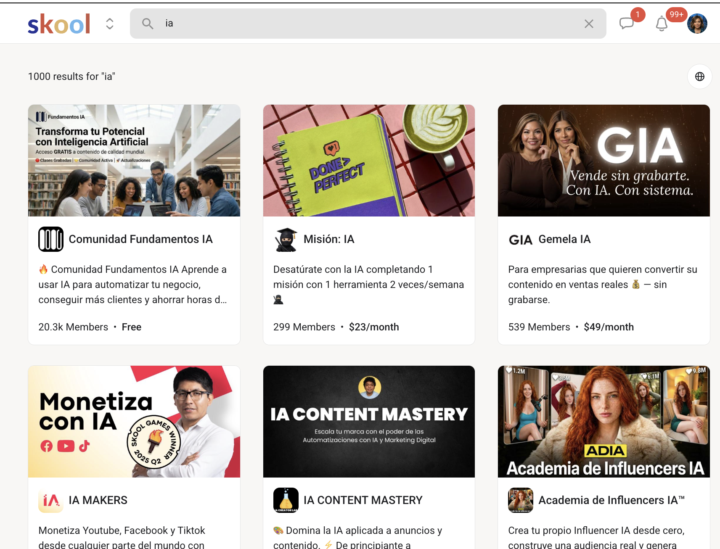
Task: Open notifications bell icon
Action: 661,23
